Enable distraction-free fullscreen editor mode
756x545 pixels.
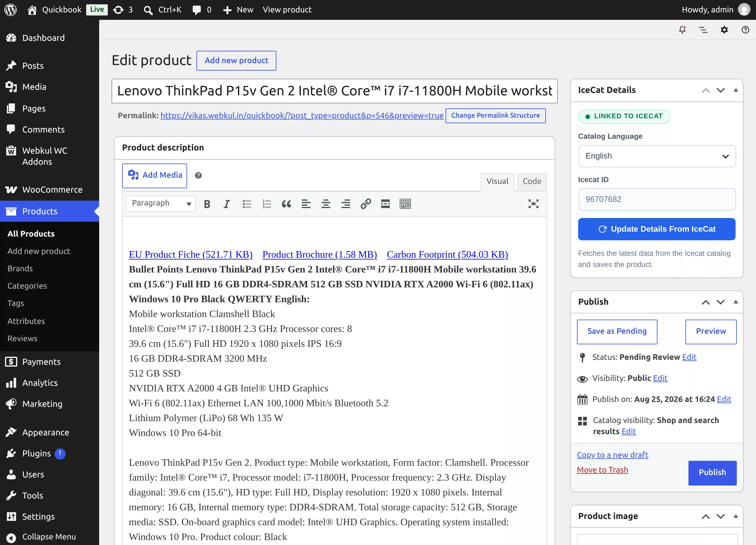tap(533, 204)
